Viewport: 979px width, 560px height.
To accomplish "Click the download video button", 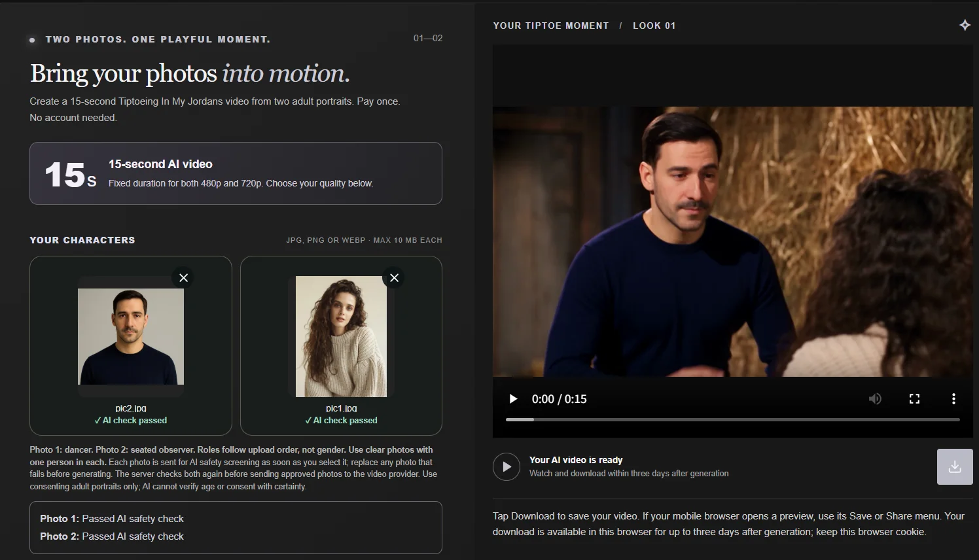I will point(955,466).
